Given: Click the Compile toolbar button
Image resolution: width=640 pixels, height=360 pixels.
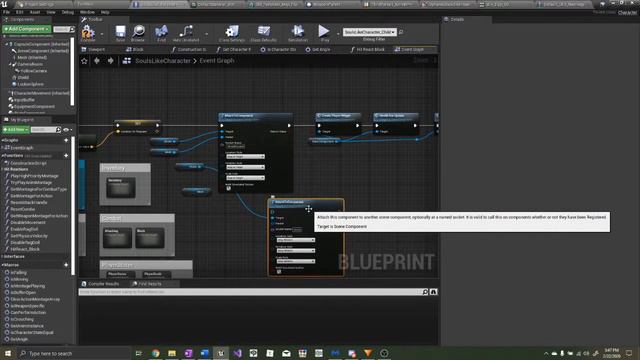Looking at the screenshot, I should (88, 33).
